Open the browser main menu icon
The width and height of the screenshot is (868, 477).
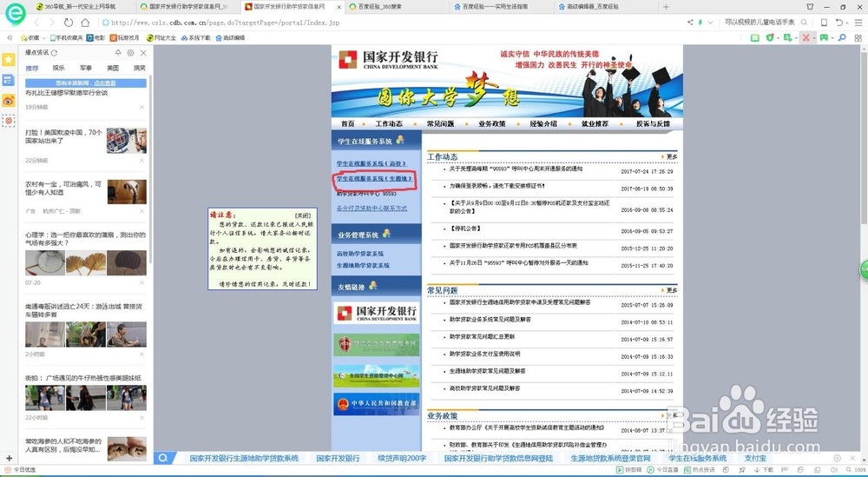click(857, 23)
